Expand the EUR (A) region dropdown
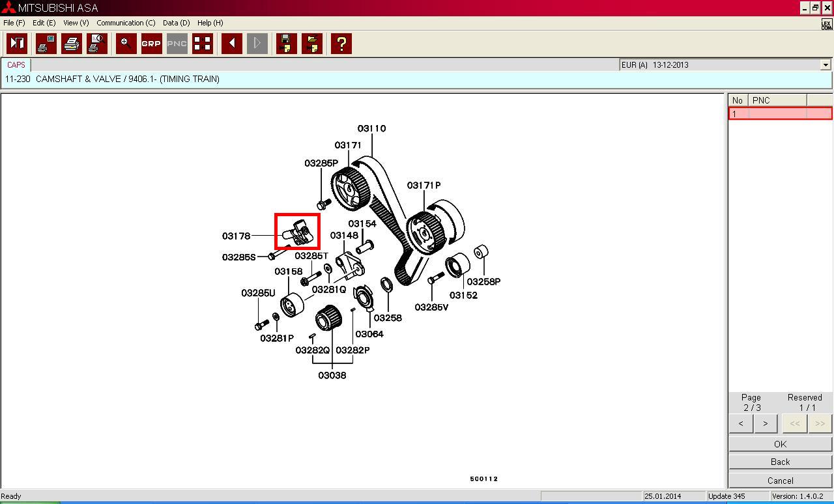Image resolution: width=834 pixels, height=504 pixels. (826, 65)
